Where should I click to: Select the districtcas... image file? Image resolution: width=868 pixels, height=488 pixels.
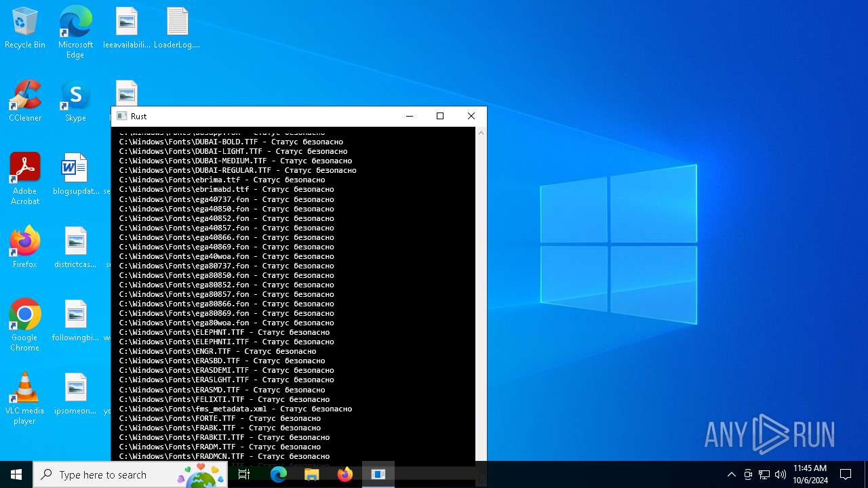click(x=75, y=248)
